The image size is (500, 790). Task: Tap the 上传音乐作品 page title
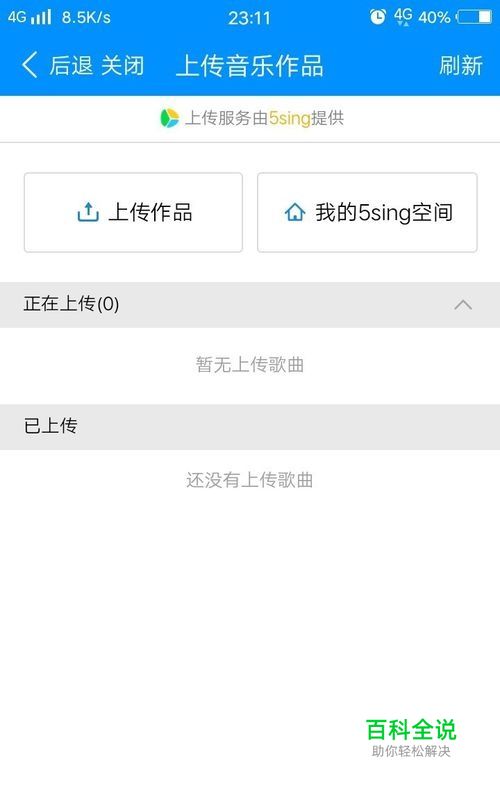point(249,65)
